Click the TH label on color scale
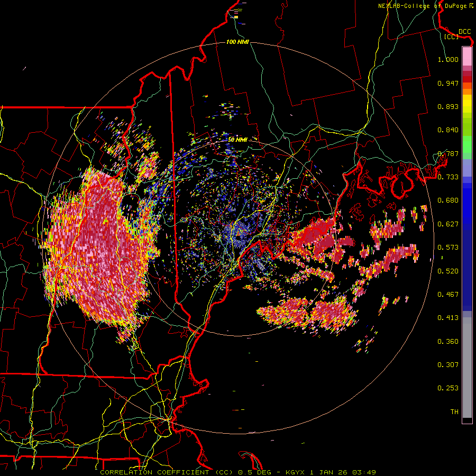476x476 pixels. [x=454, y=412]
